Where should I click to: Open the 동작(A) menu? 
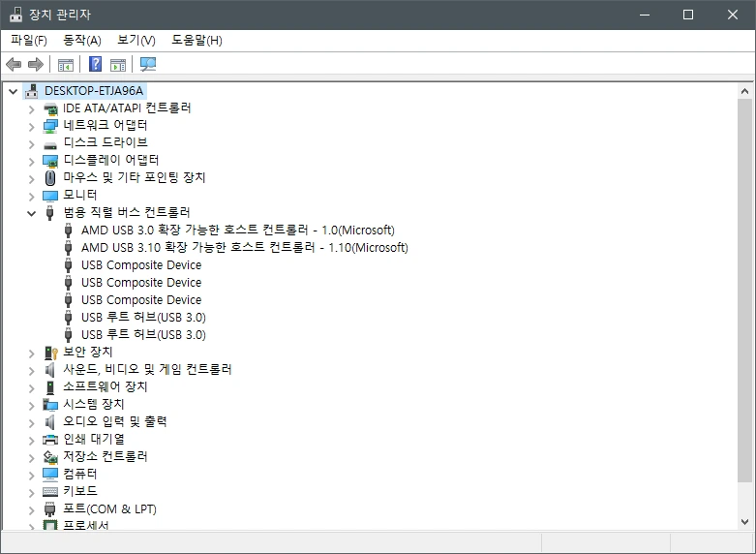82,40
